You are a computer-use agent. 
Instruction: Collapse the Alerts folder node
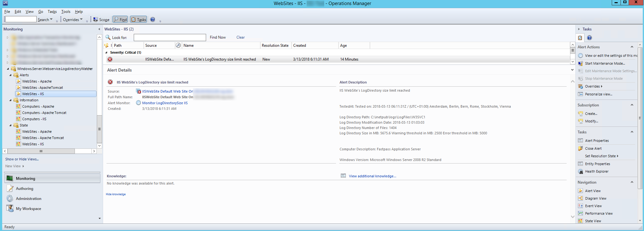click(x=10, y=75)
